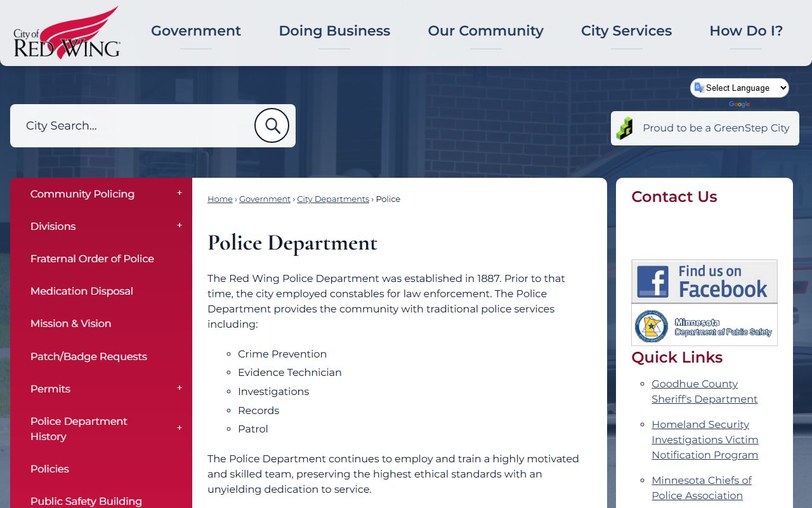
Task: Go to Community Policing sidebar page
Action: (82, 194)
